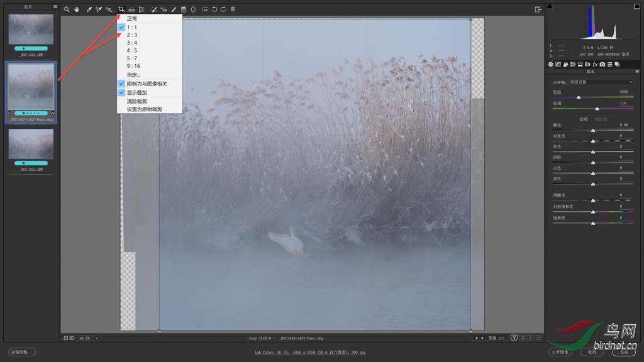Open the zoom level percentage dropdown
The height and width of the screenshot is (362, 644).
point(96,338)
